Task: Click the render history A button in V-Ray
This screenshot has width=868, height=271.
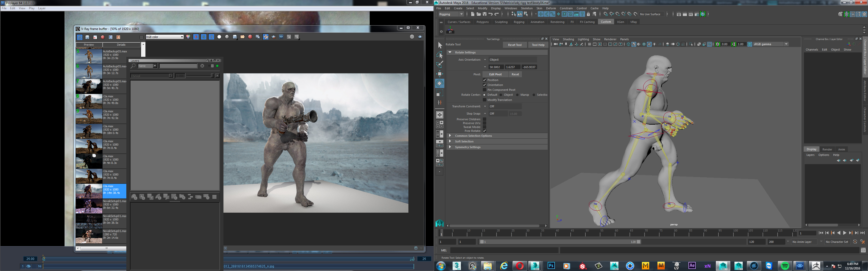Action: (x=111, y=37)
